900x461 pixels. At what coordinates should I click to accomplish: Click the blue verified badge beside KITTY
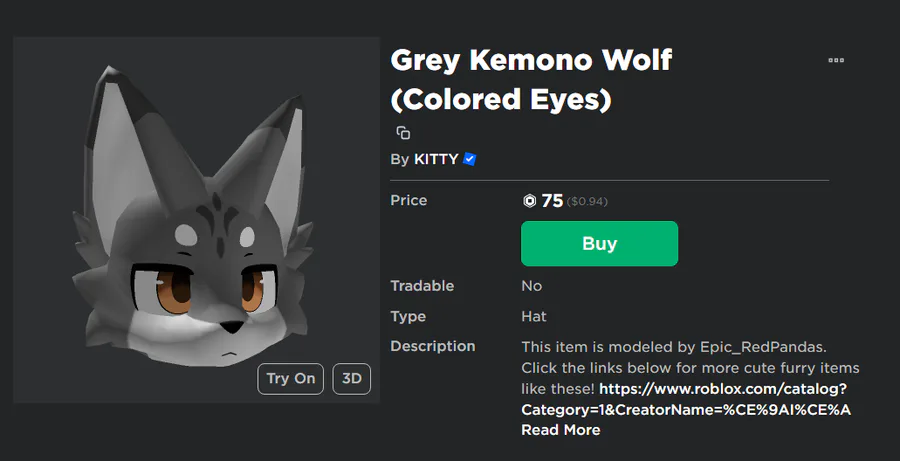coord(470,159)
